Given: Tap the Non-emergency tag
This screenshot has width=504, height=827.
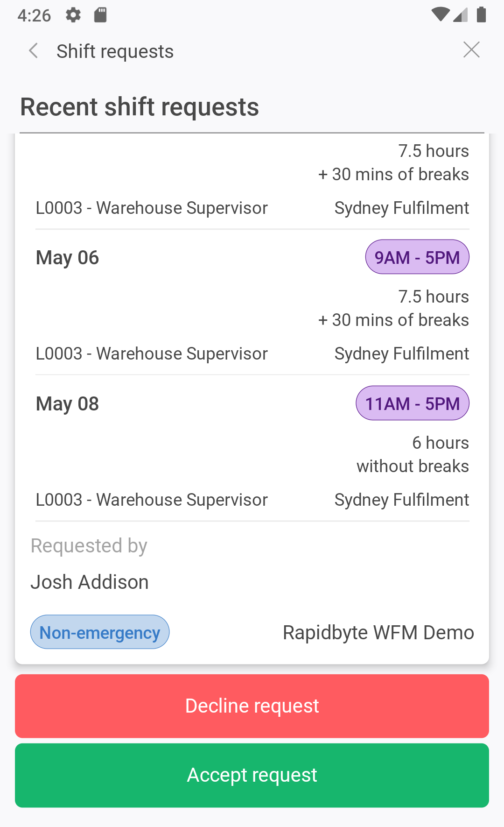Looking at the screenshot, I should tap(100, 632).
